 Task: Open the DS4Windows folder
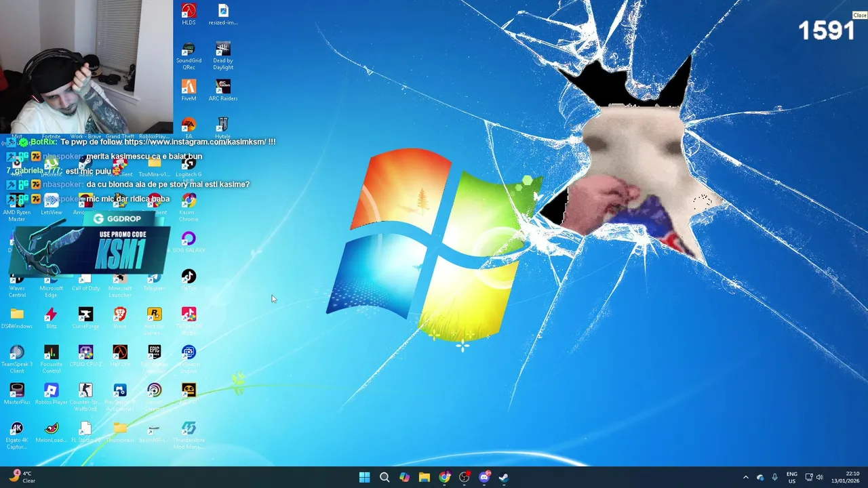pos(17,318)
